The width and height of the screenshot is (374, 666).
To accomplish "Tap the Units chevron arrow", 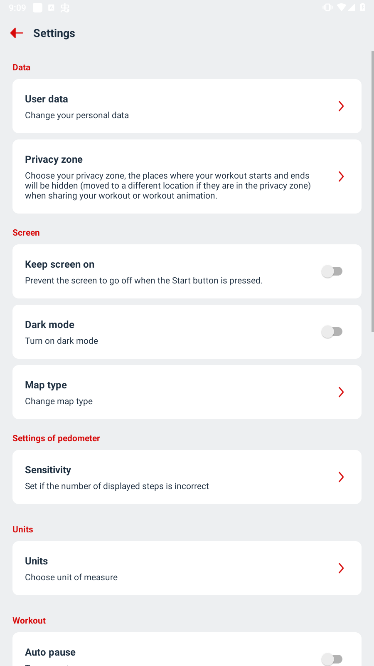I will (341, 568).
